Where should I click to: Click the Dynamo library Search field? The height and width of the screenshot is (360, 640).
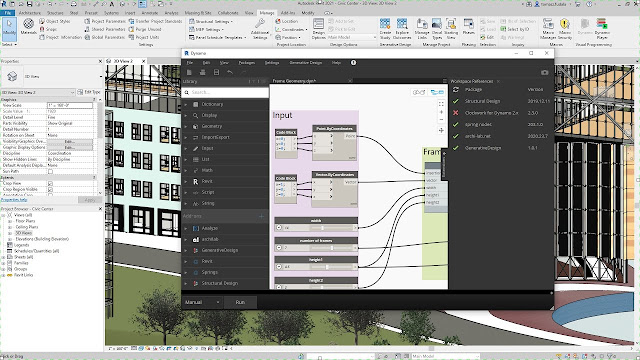225,92
